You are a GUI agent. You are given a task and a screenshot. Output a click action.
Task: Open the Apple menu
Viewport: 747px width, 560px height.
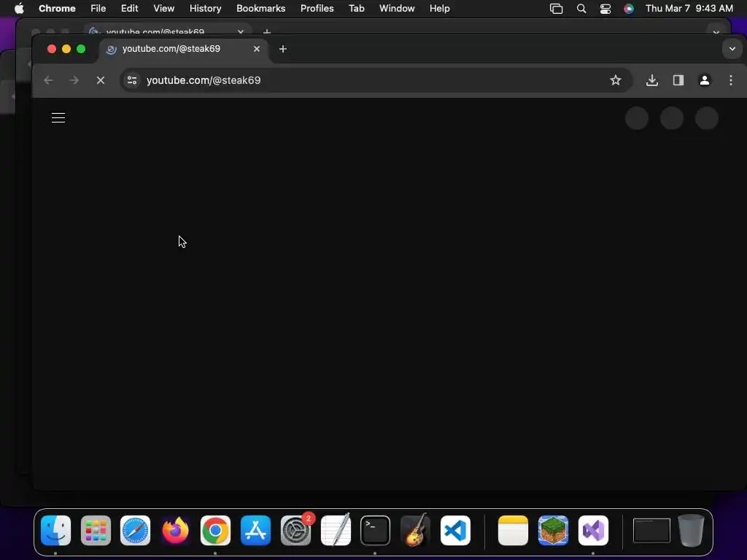click(x=19, y=9)
